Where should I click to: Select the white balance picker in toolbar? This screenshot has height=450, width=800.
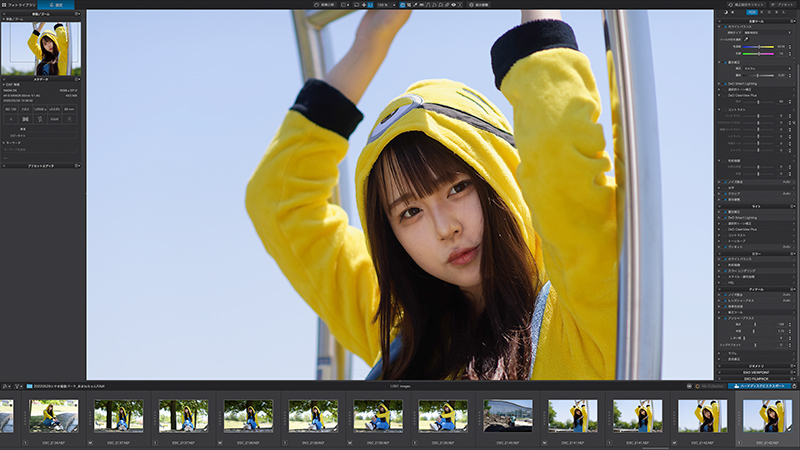[415, 5]
